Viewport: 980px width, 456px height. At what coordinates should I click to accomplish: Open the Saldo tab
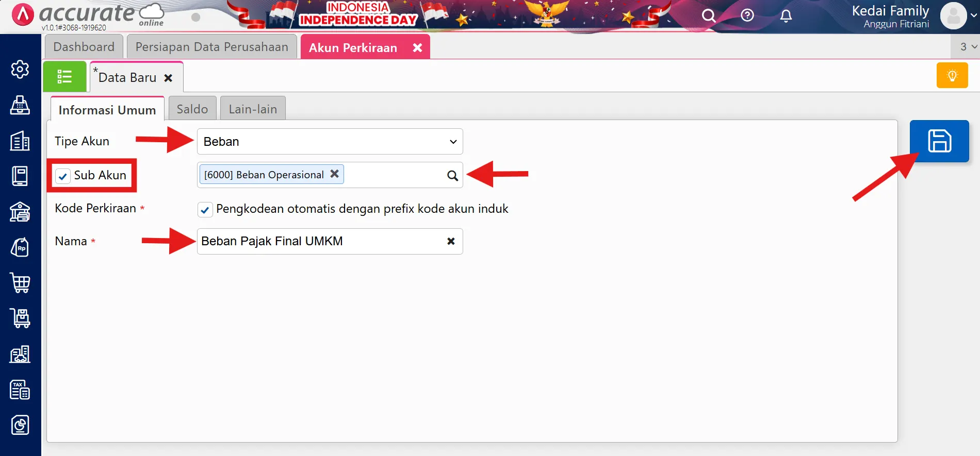192,109
